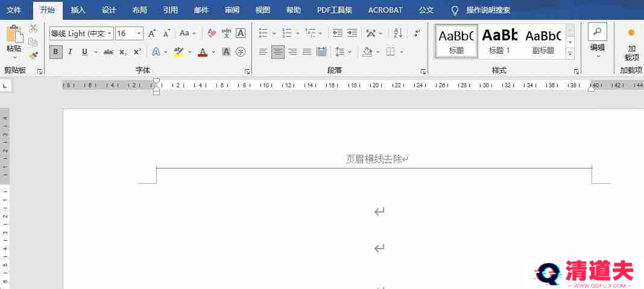Increase paragraph indent
The image size is (644, 289).
(x=352, y=33)
